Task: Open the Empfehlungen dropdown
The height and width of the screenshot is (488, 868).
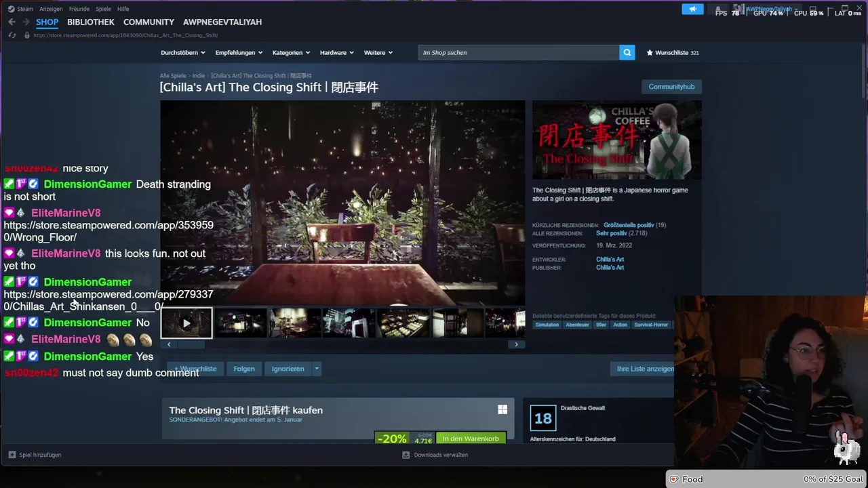Action: (238, 52)
